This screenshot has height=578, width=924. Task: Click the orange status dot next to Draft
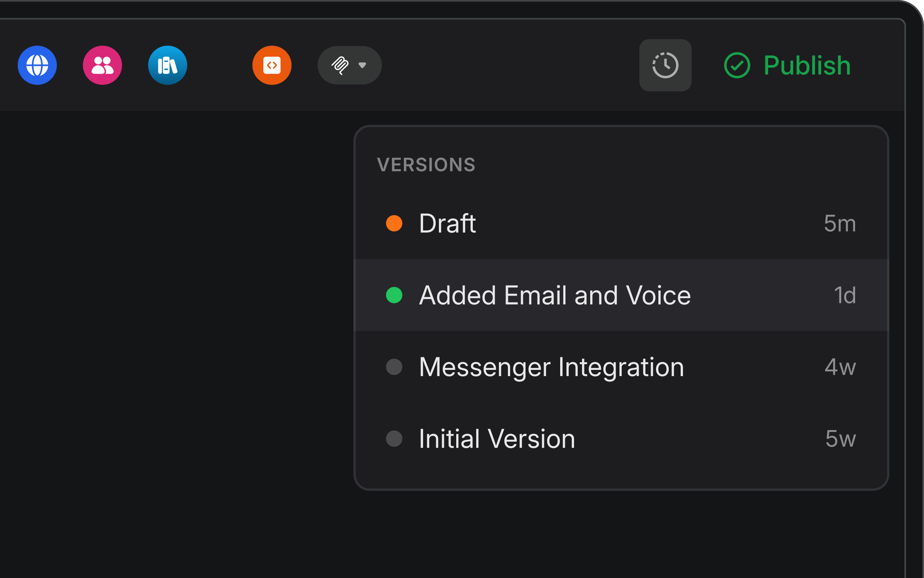393,223
